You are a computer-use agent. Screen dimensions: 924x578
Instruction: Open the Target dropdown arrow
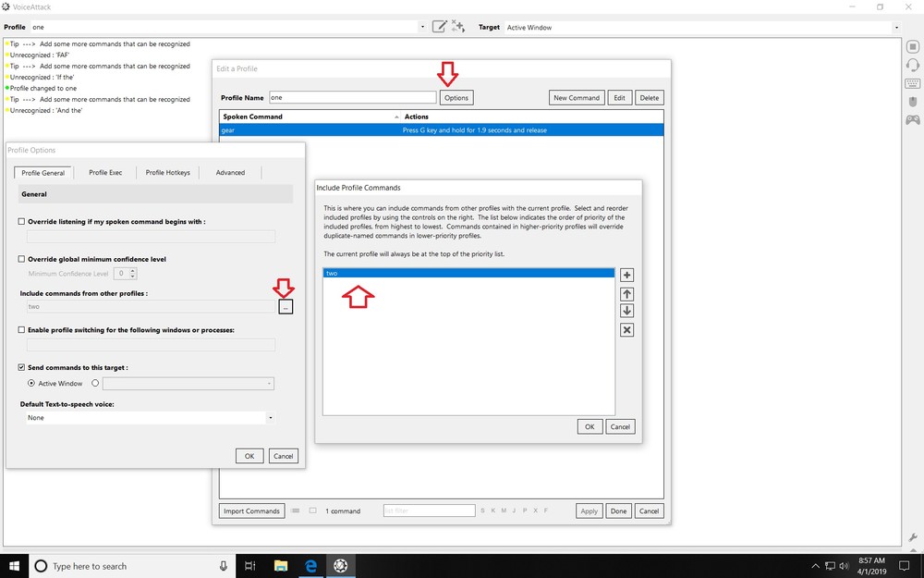(896, 27)
